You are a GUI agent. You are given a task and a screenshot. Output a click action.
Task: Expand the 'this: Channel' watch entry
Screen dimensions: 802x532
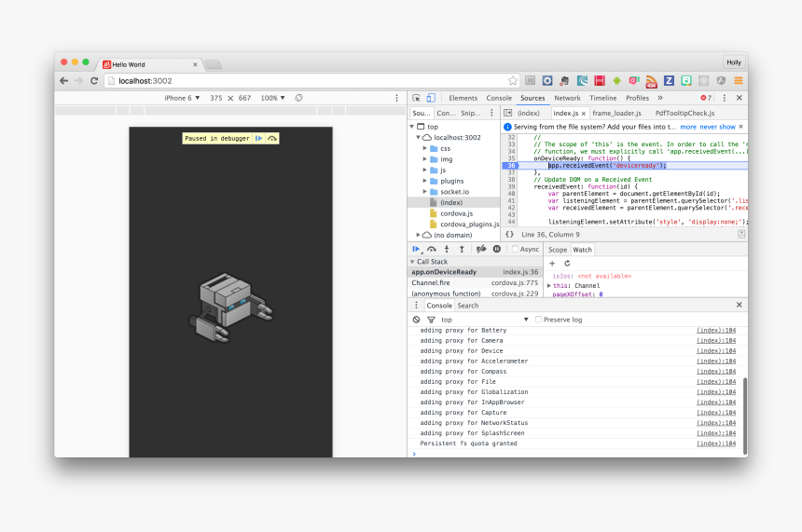549,286
